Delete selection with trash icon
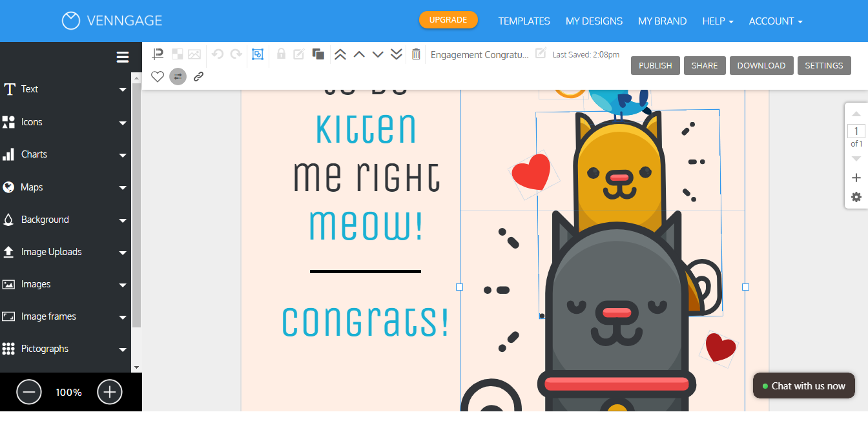The height and width of the screenshot is (432, 868). (x=416, y=54)
